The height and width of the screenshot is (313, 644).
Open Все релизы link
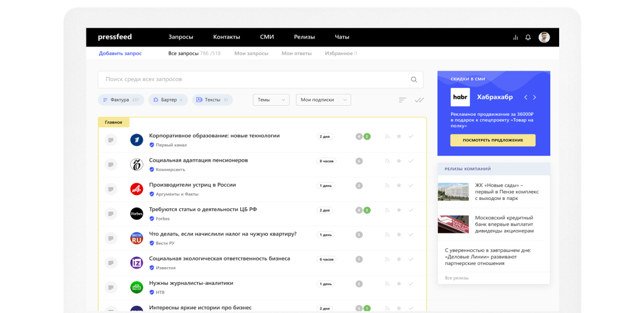pyautogui.click(x=457, y=278)
